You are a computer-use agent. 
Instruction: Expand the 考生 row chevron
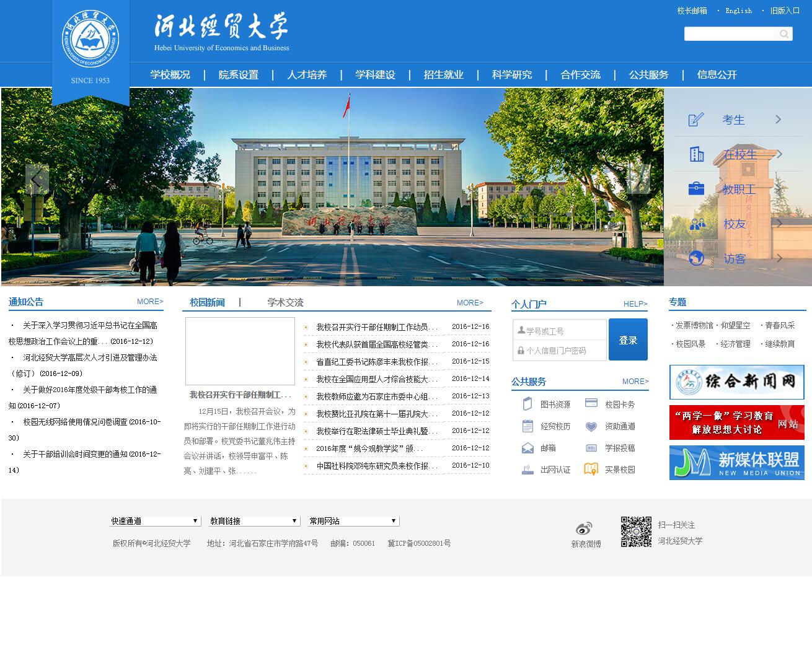click(x=779, y=120)
